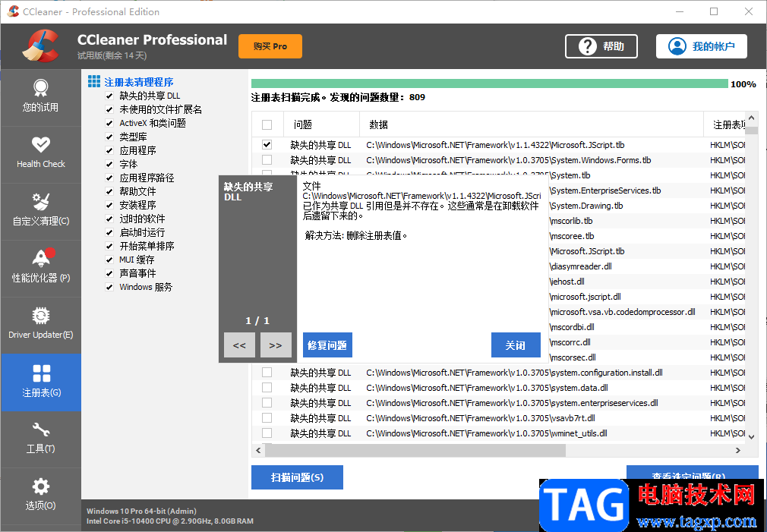Image resolution: width=767 pixels, height=532 pixels.
Task: Open 我的帐户 account panel
Action: click(700, 46)
